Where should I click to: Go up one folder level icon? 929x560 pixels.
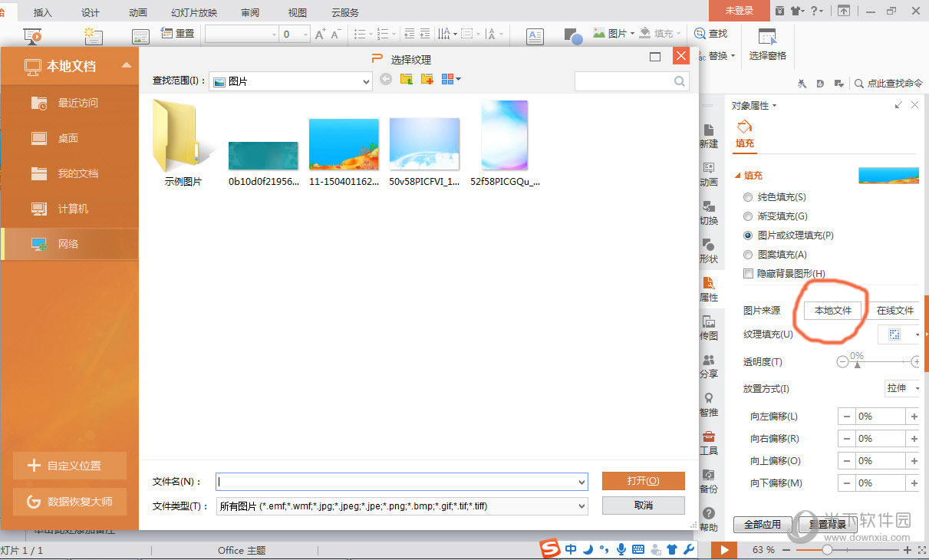[x=407, y=79]
